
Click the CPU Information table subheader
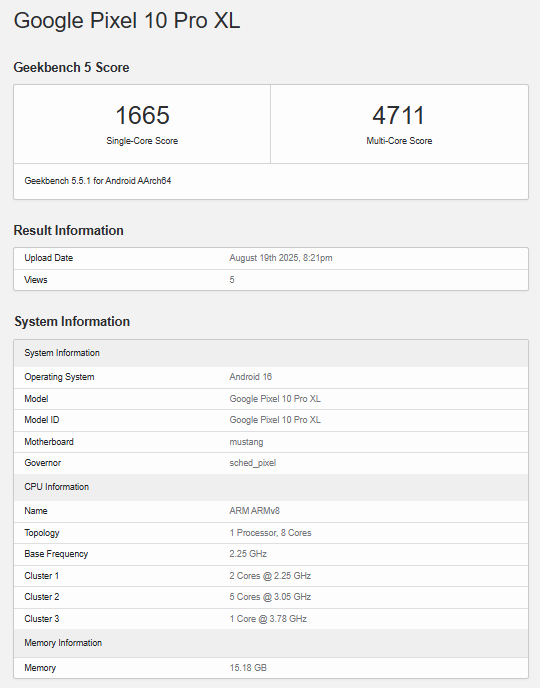57,487
